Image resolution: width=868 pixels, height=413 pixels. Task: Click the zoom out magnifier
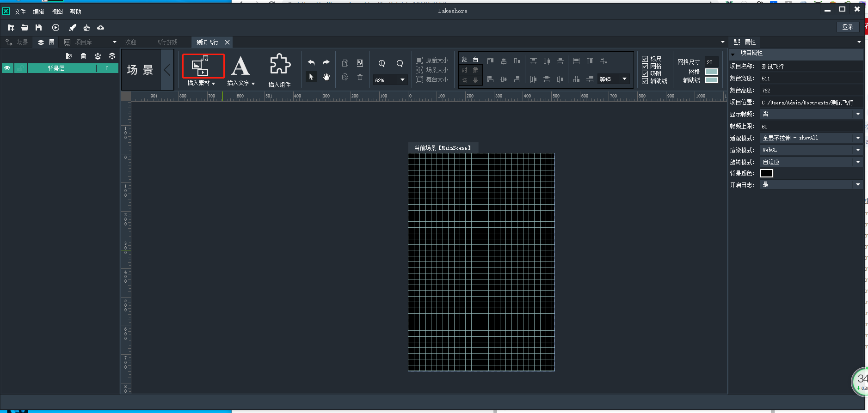(400, 63)
